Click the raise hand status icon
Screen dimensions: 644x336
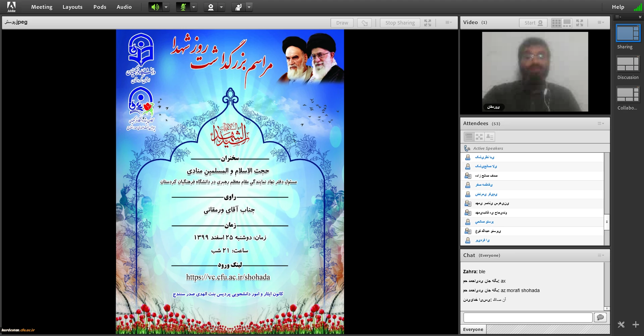238,7
